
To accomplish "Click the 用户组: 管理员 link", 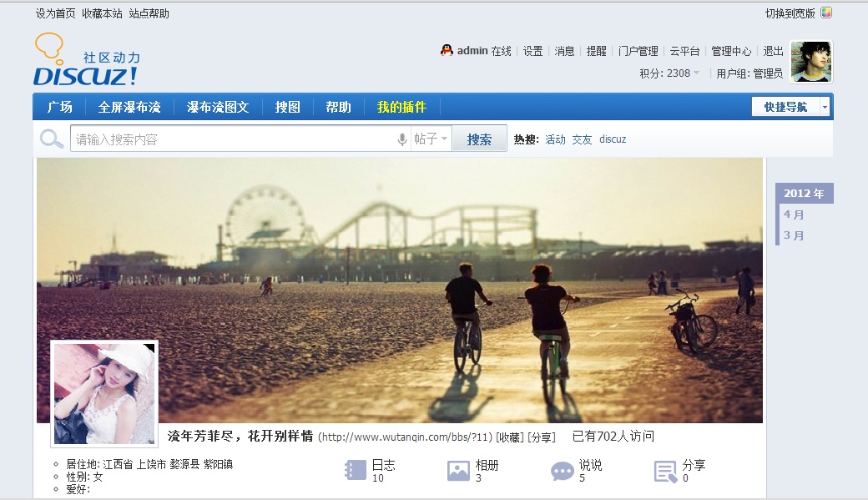I will coord(749,73).
